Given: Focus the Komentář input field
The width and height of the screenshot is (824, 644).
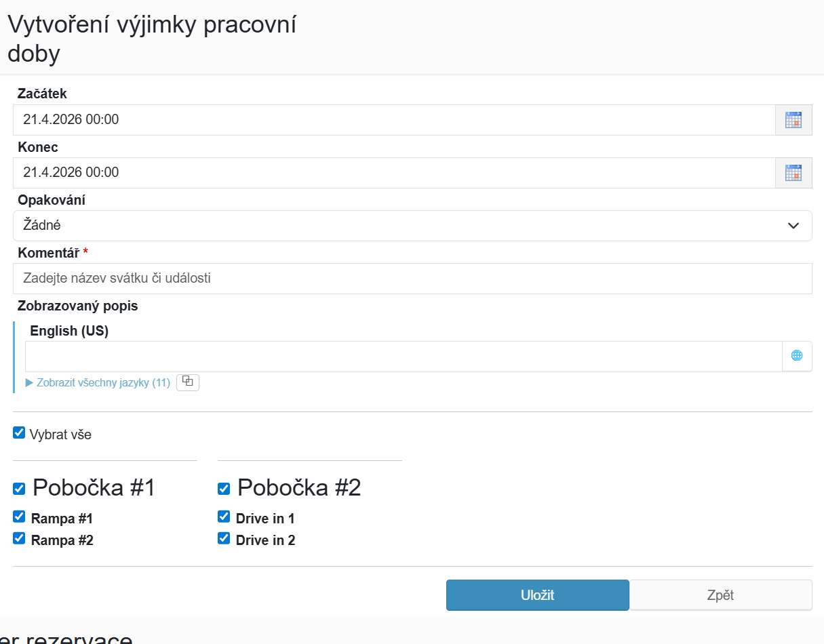Looking at the screenshot, I should 412,279.
